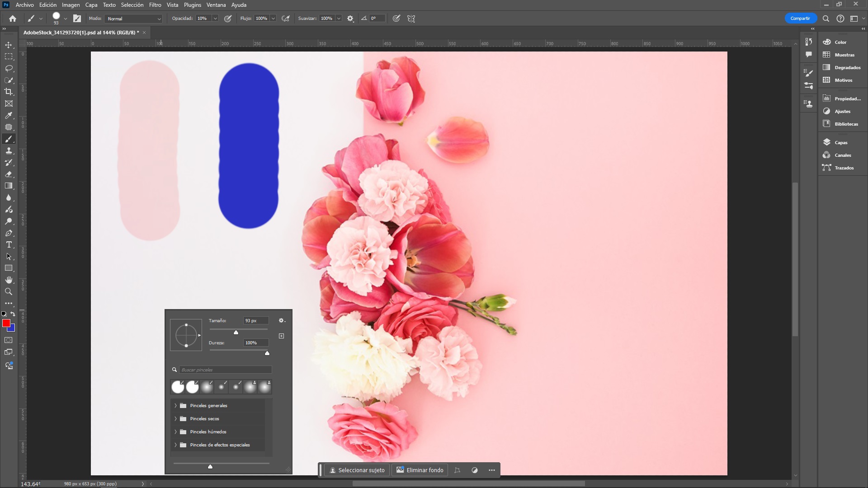Viewport: 868px width, 488px height.
Task: Open smoothing options gear icon
Action: [x=350, y=19]
